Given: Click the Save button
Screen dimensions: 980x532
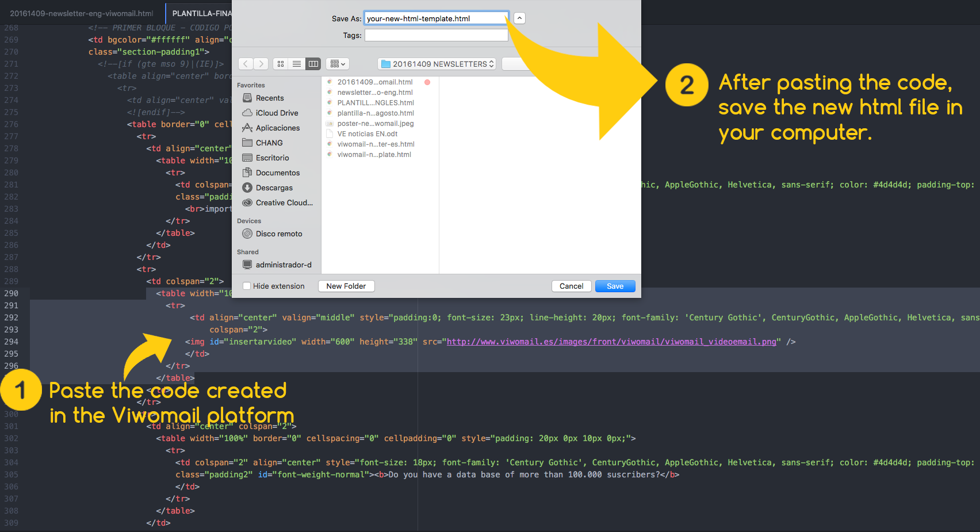Looking at the screenshot, I should 615,286.
